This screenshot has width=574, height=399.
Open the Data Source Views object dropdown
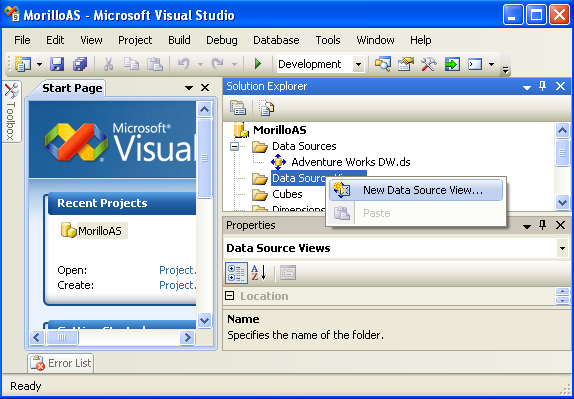pyautogui.click(x=562, y=249)
